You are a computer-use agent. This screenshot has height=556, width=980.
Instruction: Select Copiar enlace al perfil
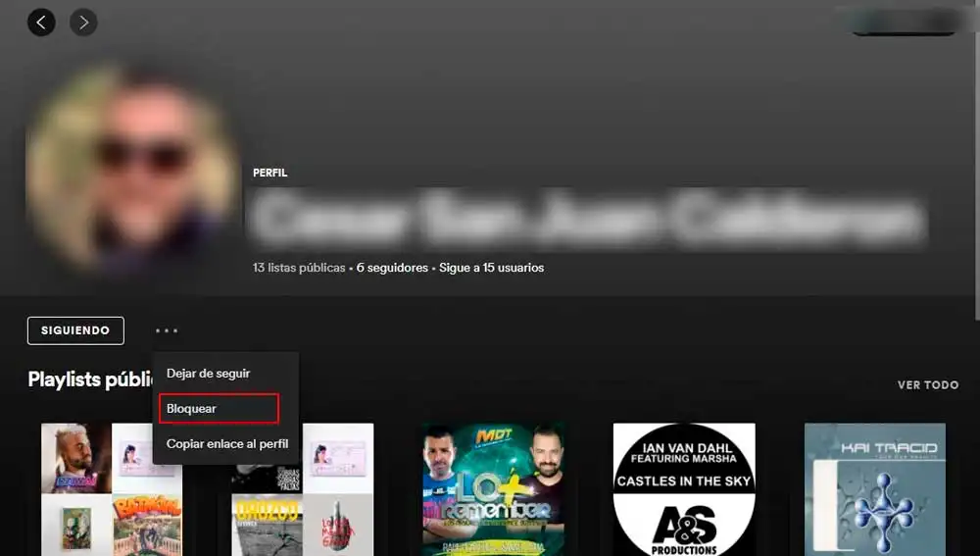coord(225,443)
